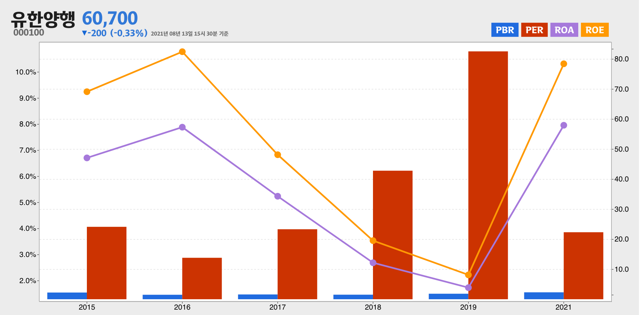Click the price change -200 (-0.33%)
644x315 pixels.
click(115, 33)
